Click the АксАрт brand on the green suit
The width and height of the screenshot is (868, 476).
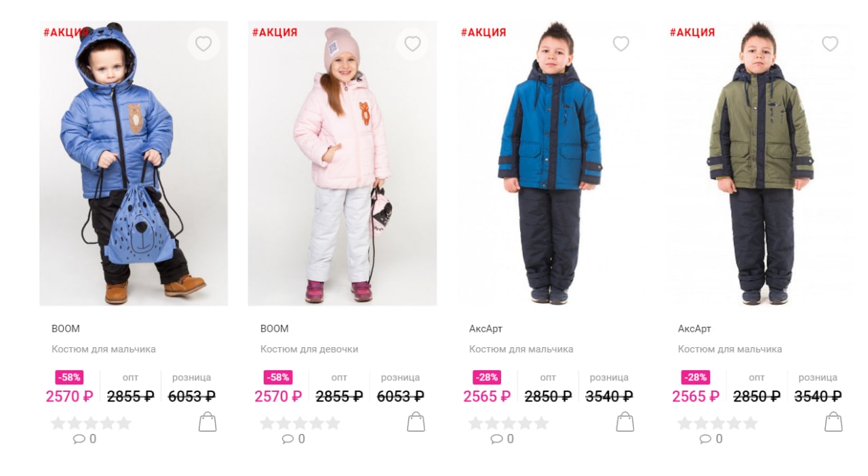[694, 329]
